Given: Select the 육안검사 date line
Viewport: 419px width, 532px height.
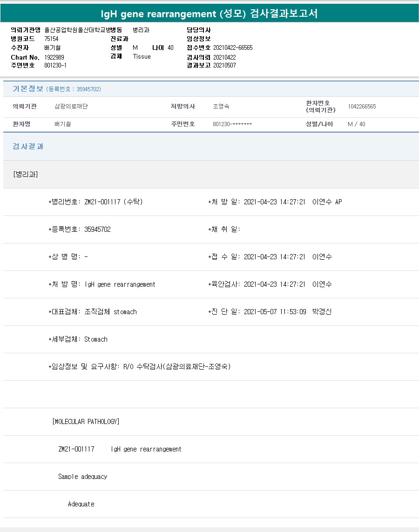Looking at the screenshot, I should click(270, 284).
